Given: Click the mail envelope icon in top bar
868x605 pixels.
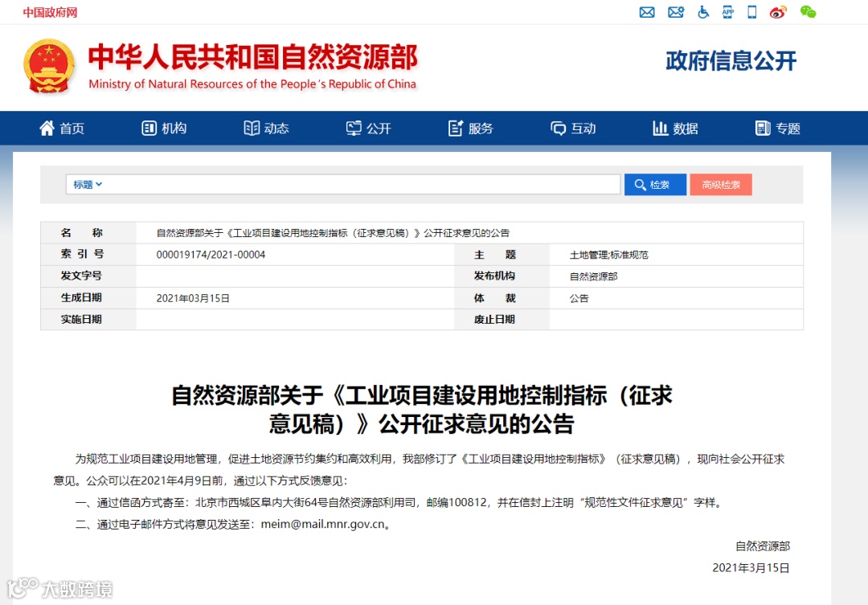Looking at the screenshot, I should click(x=646, y=12).
